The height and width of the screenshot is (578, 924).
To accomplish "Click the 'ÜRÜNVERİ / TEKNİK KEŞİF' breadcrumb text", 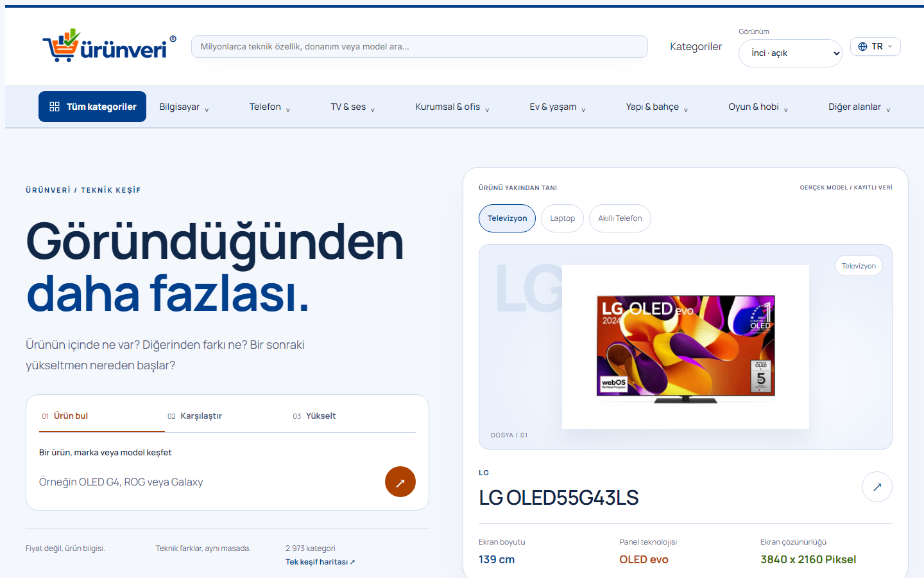I will (x=83, y=190).
